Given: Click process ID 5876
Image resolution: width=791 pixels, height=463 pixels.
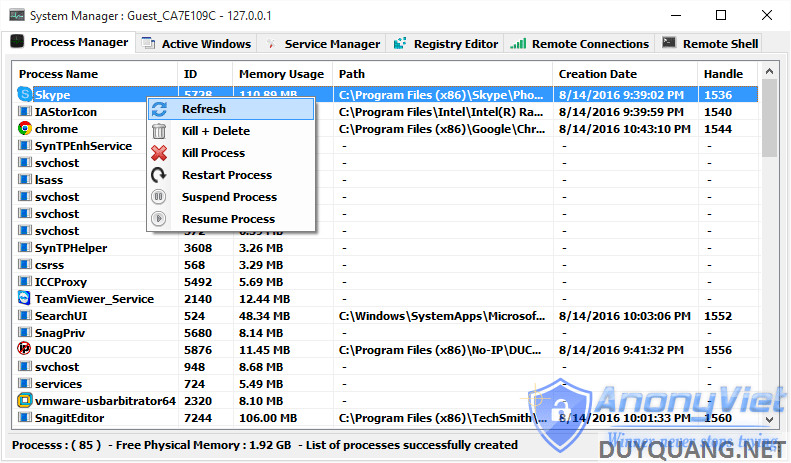Looking at the screenshot, I should (198, 350).
